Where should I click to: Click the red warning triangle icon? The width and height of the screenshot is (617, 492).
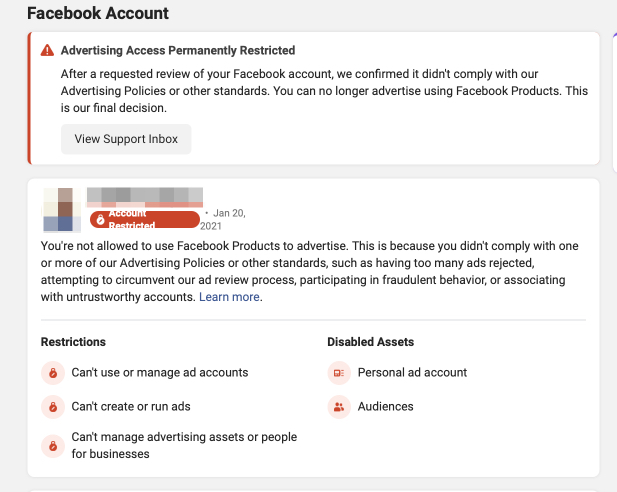47,50
